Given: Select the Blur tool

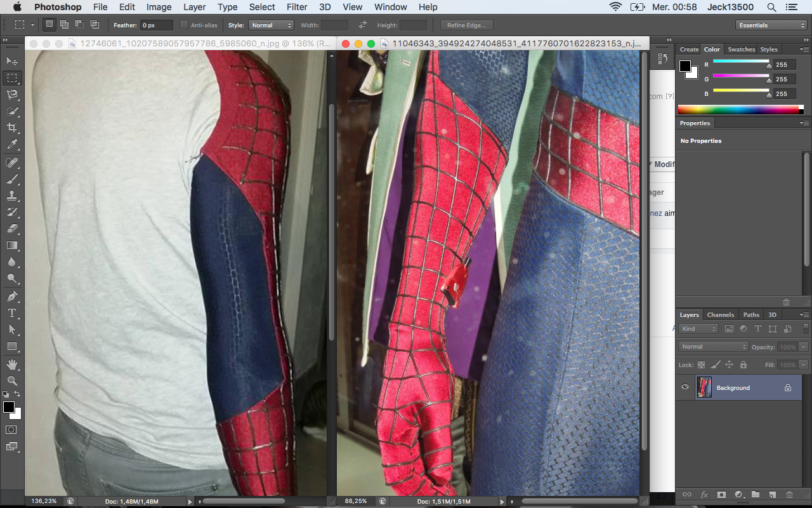Looking at the screenshot, I should click(12, 262).
